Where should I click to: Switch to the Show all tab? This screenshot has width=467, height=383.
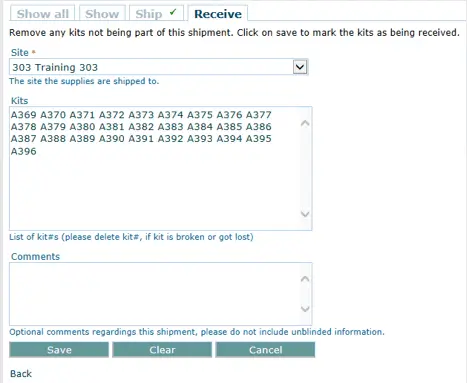click(43, 14)
